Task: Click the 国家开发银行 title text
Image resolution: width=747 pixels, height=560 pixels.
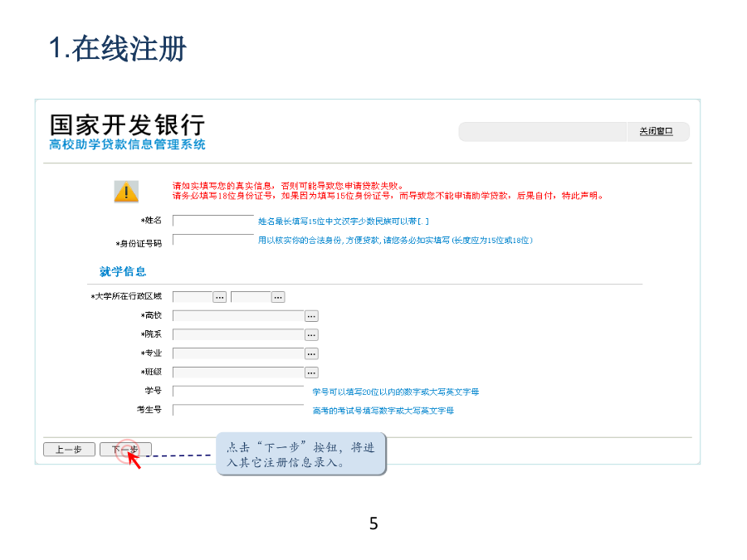Action: (127, 124)
